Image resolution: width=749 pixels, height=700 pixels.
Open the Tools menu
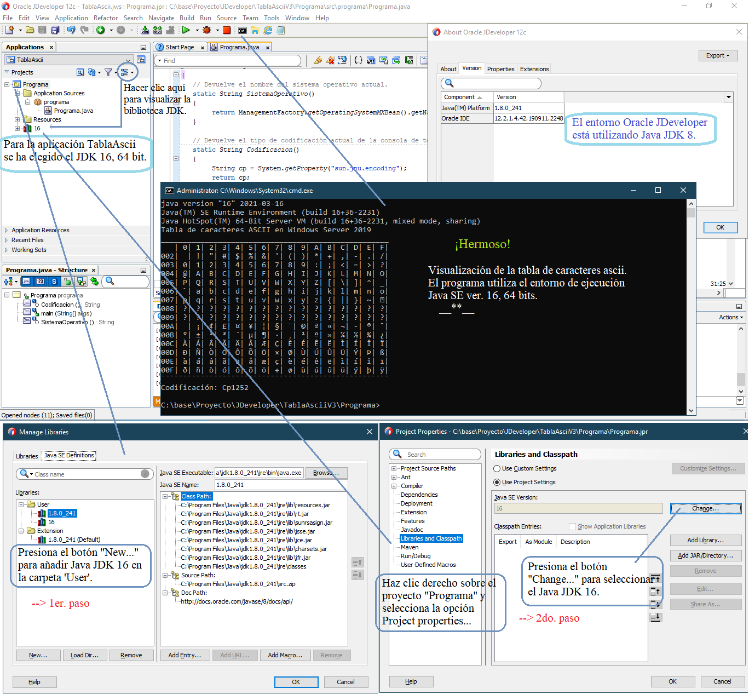point(272,18)
